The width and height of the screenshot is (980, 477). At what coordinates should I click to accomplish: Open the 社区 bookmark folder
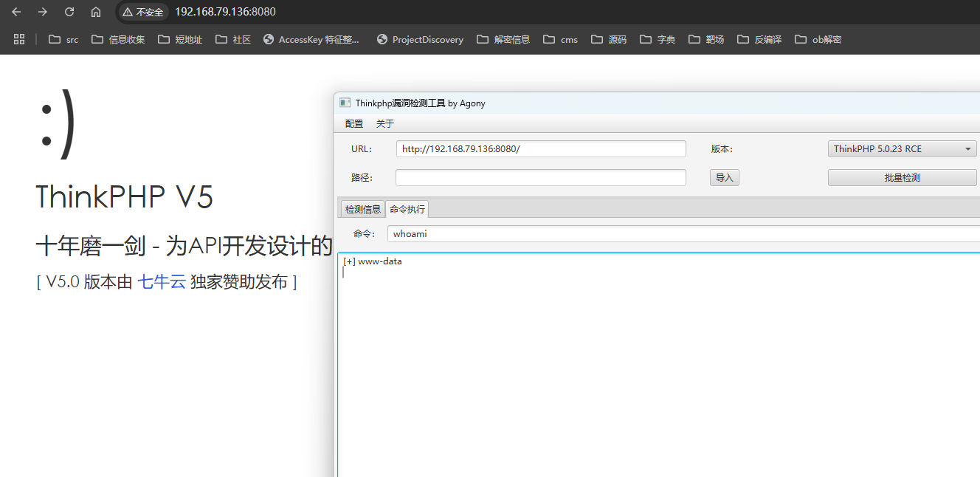pyautogui.click(x=233, y=39)
